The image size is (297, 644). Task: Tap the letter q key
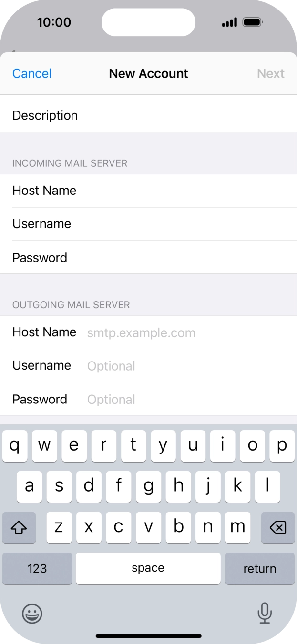15,446
